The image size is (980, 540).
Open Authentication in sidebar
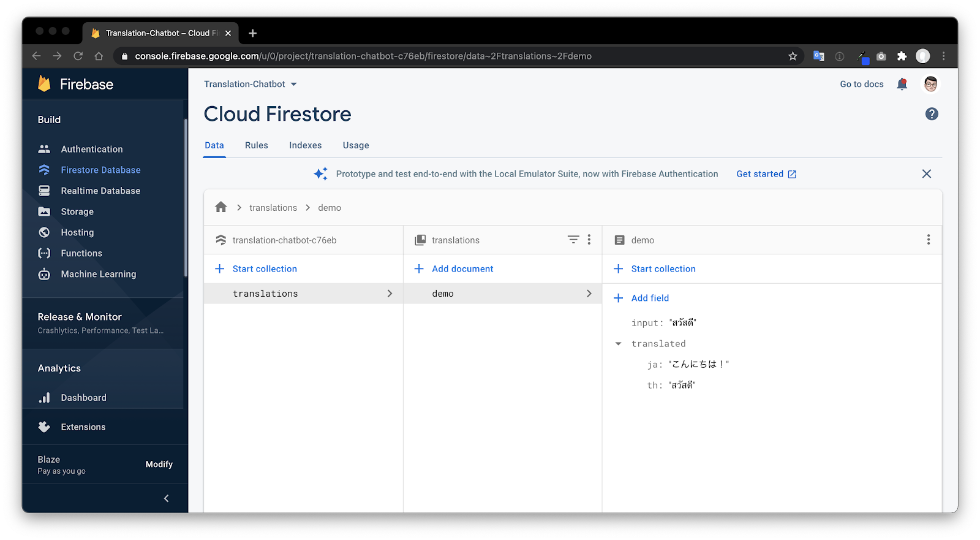click(x=91, y=149)
